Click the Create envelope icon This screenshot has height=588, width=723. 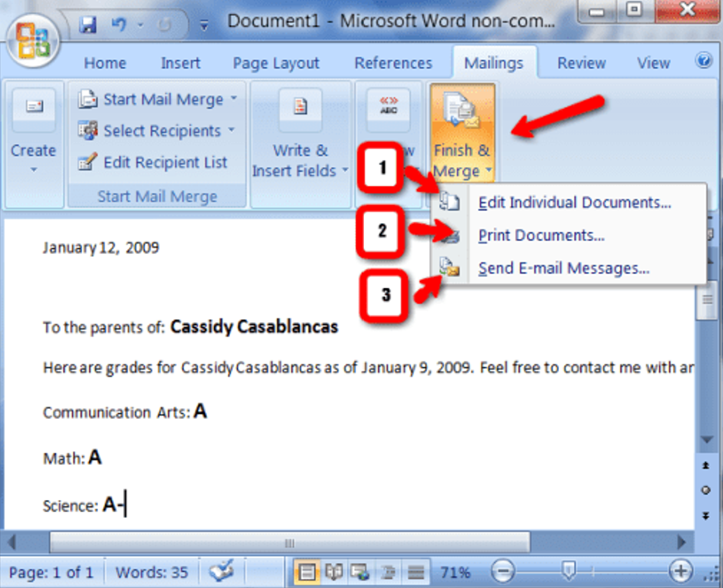pyautogui.click(x=34, y=107)
